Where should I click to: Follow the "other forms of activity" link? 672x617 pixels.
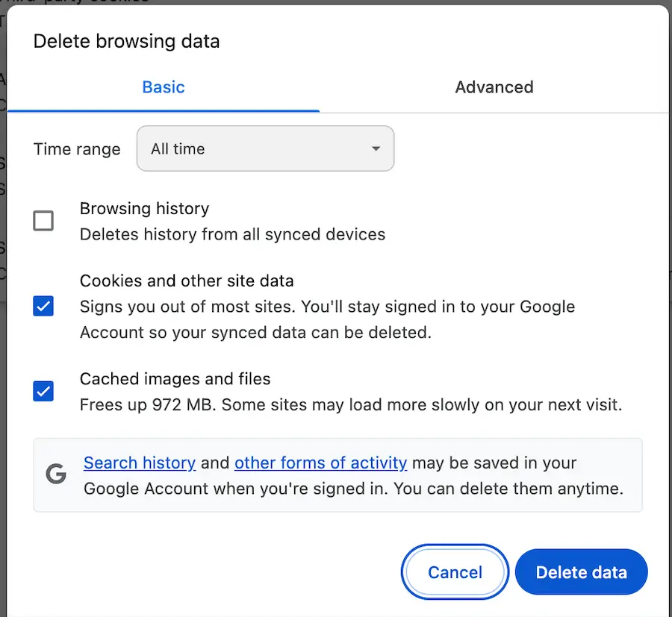[320, 463]
